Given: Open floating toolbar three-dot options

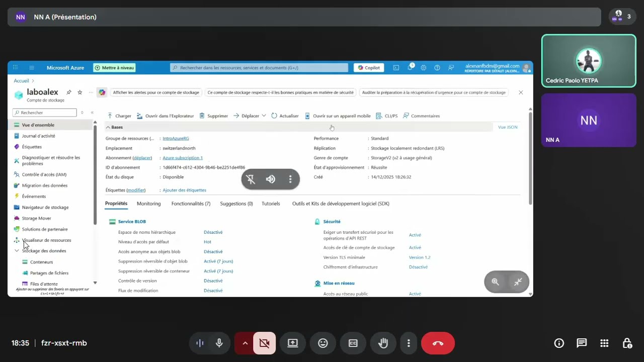Looking at the screenshot, I should 290,179.
